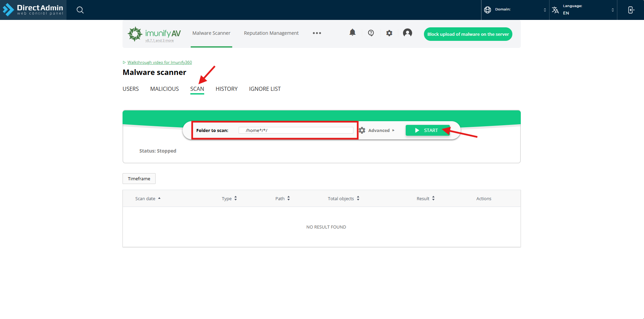Click the Folder to scan input field
Image resolution: width=644 pixels, height=319 pixels.
click(296, 131)
